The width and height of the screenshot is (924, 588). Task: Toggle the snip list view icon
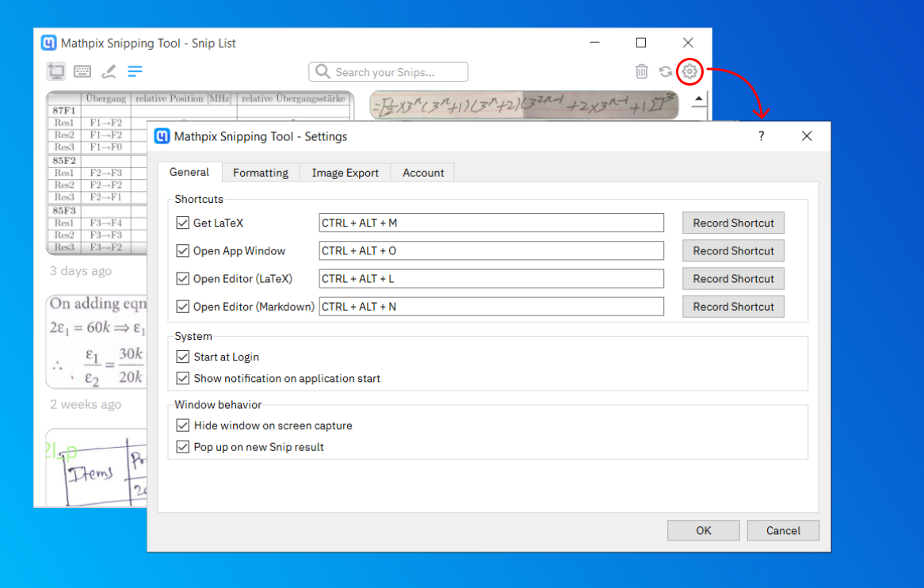coord(135,71)
